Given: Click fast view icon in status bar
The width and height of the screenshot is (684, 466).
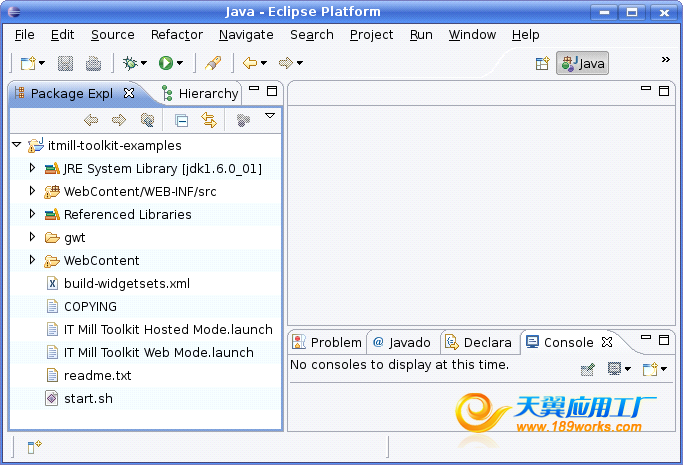Looking at the screenshot, I should (34, 447).
